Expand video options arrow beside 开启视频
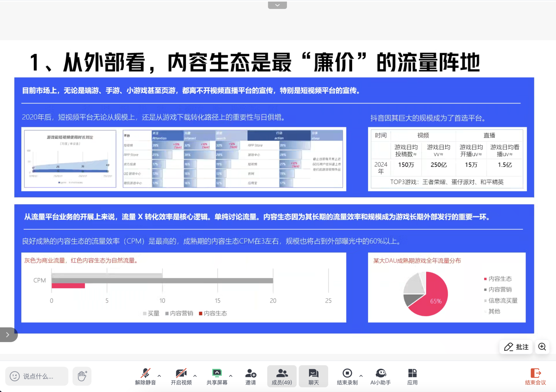Viewport: 556px width, 392px height. pyautogui.click(x=195, y=376)
